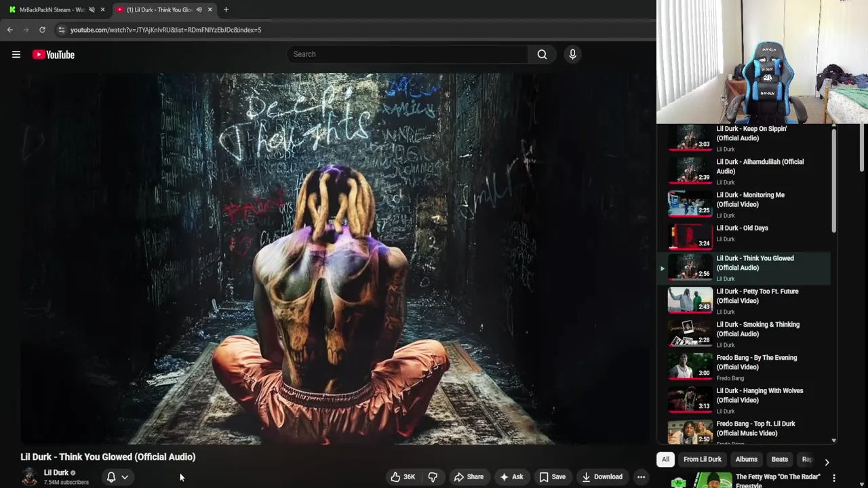
Task: Click the 7.54M subscribers text
Action: [66, 483]
